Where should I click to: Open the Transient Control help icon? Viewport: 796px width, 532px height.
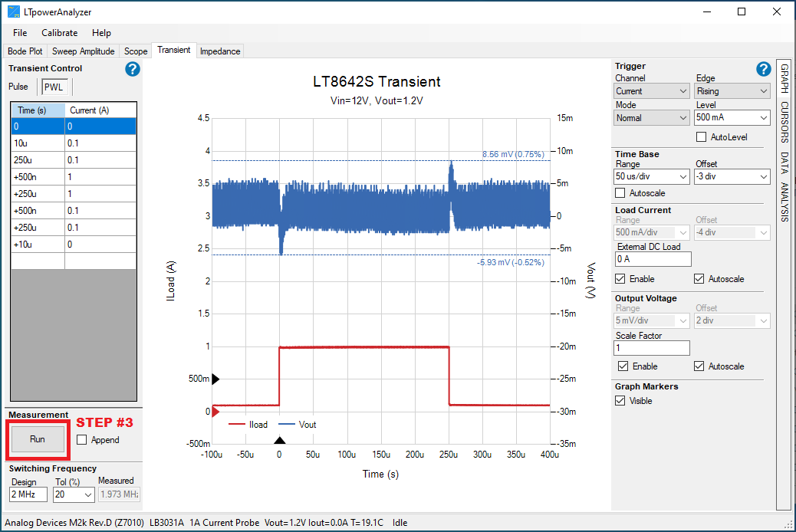[x=132, y=69]
